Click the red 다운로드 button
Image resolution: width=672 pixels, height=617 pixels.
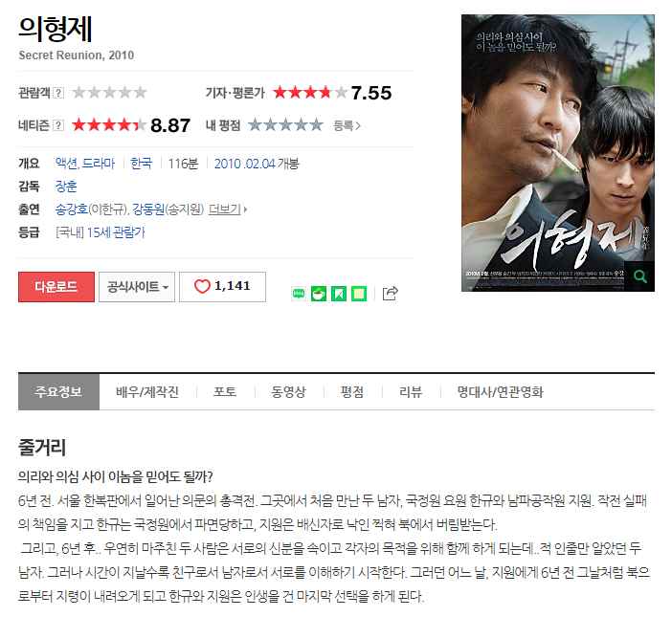click(56, 286)
